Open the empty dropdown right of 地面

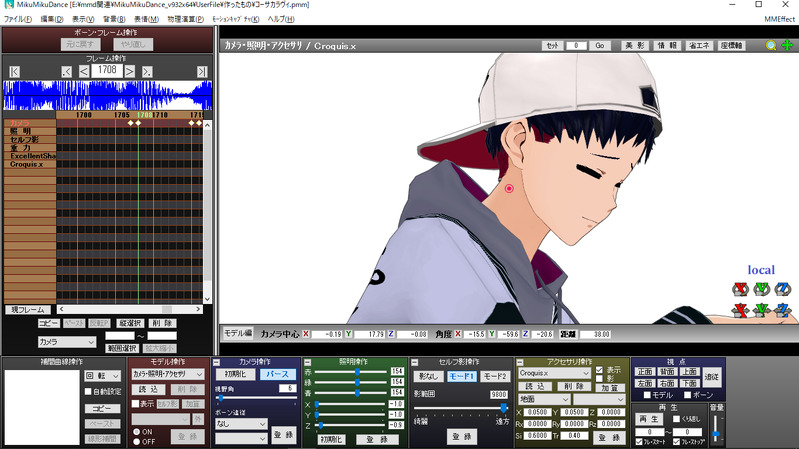pyautogui.click(x=599, y=399)
